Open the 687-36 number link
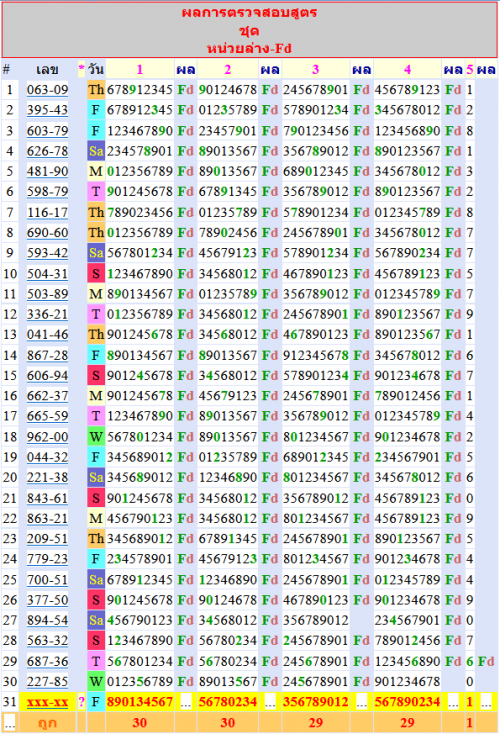The image size is (500, 734). 47,661
